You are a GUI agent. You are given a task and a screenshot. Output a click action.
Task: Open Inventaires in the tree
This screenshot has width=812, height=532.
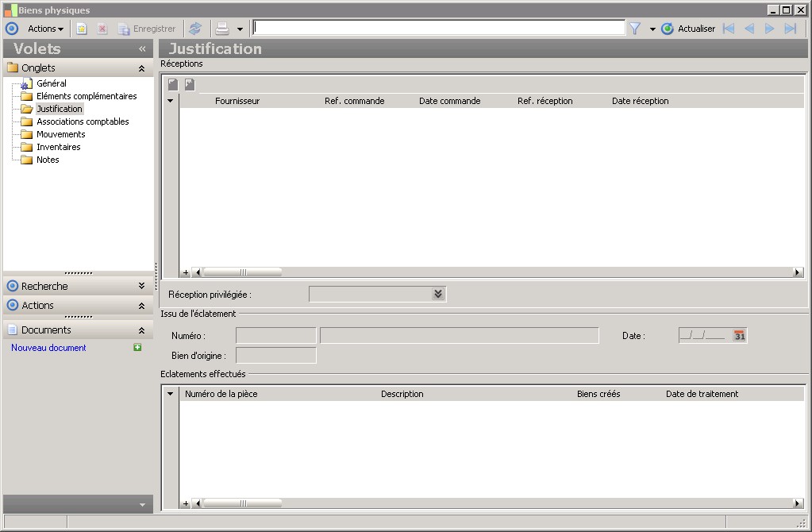point(59,147)
